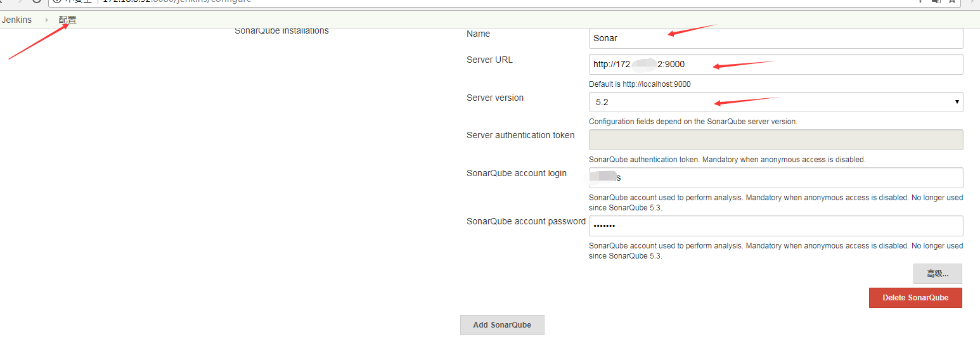Open the Server version dropdown showing 5.2
Viewport: 980px width, 339px height.
776,102
